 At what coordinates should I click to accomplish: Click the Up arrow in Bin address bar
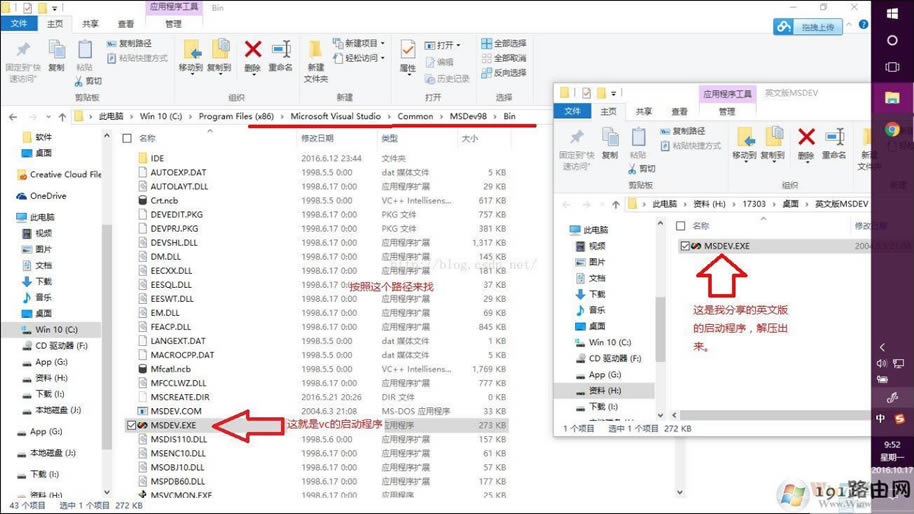(x=62, y=117)
